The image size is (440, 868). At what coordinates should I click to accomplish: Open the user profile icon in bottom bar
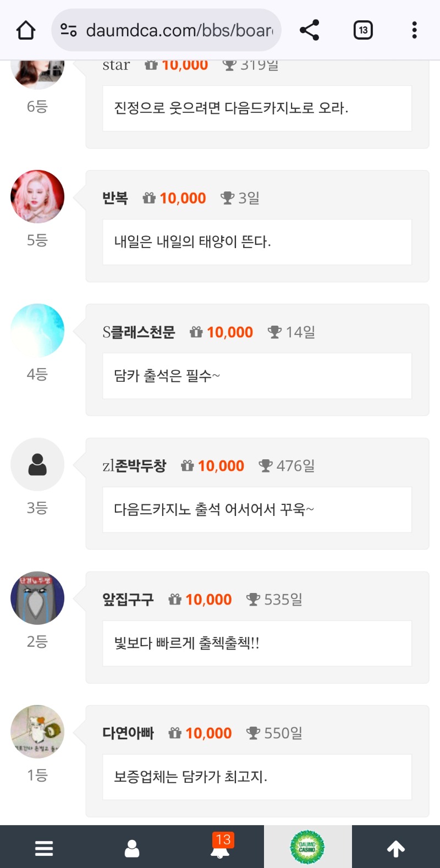[x=132, y=848]
